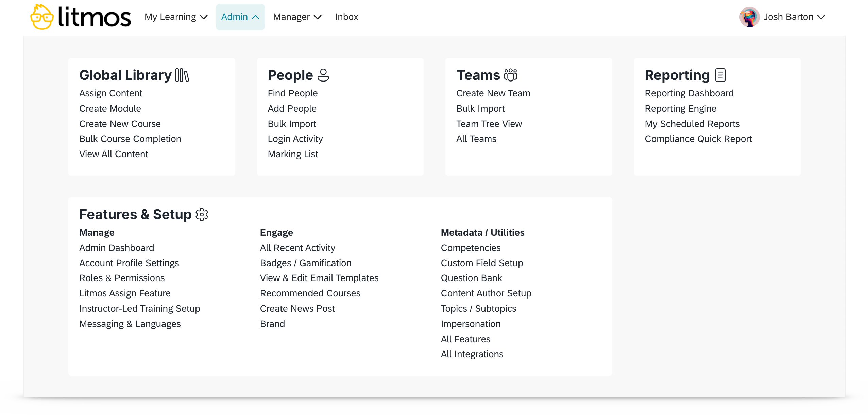
Task: Expand the My Learning dropdown
Action: [x=176, y=17]
